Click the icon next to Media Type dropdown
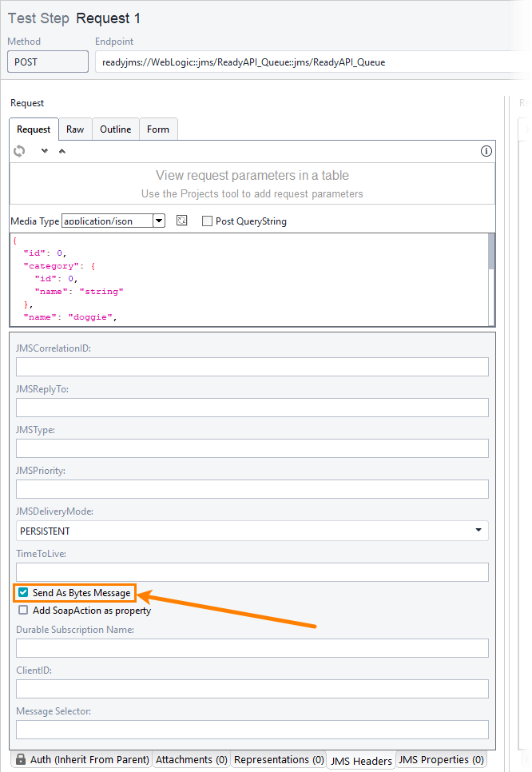This screenshot has height=772, width=532. (182, 221)
